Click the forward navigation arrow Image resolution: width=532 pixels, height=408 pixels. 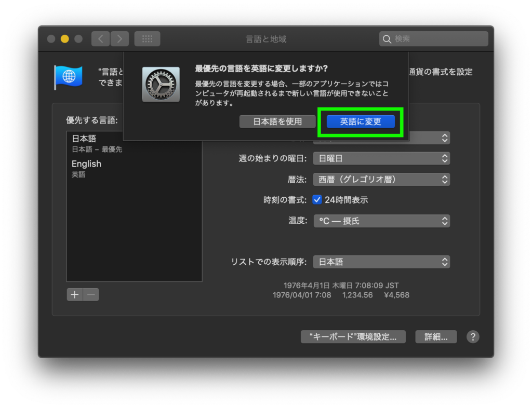point(119,39)
